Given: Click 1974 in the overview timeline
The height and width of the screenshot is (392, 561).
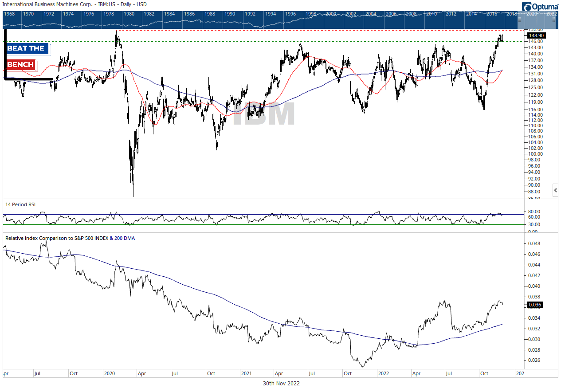Looking at the screenshot, I should click(x=69, y=14).
